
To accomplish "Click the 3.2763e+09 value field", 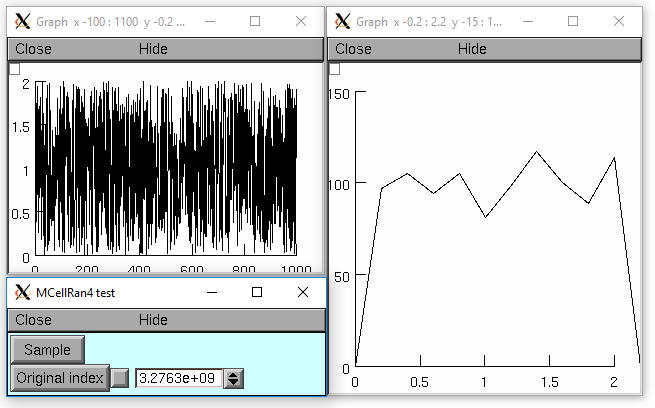I will [179, 378].
